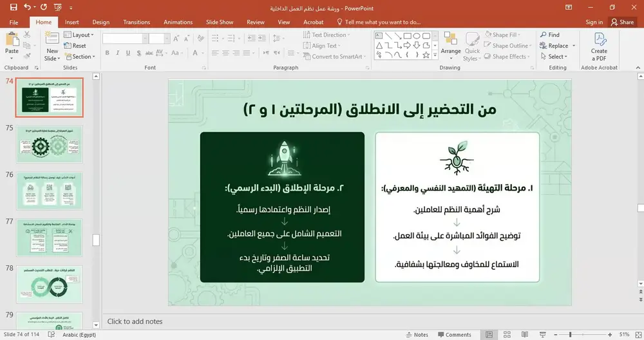Toggle Underline formatting button

click(x=128, y=53)
